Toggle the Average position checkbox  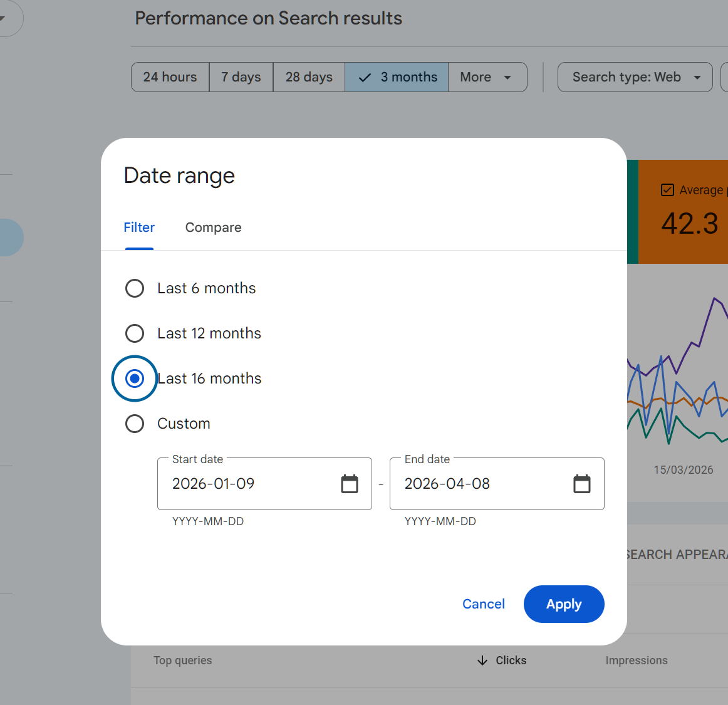tap(668, 190)
